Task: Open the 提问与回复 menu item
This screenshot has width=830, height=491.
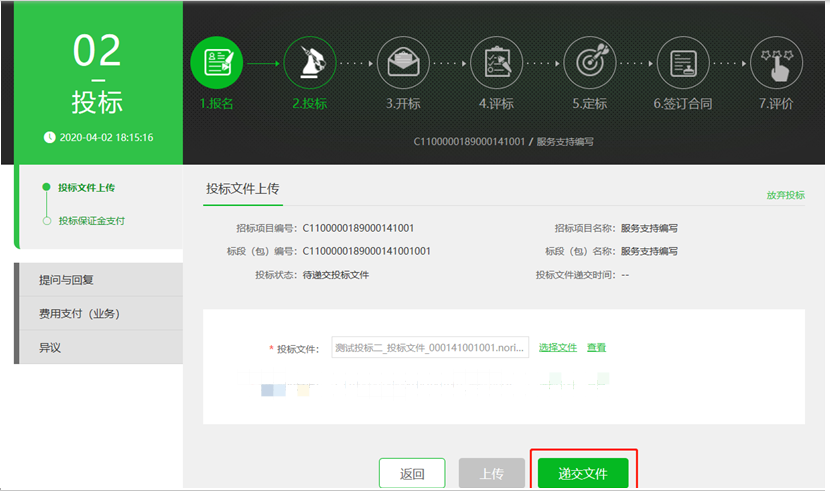Action: click(x=101, y=280)
